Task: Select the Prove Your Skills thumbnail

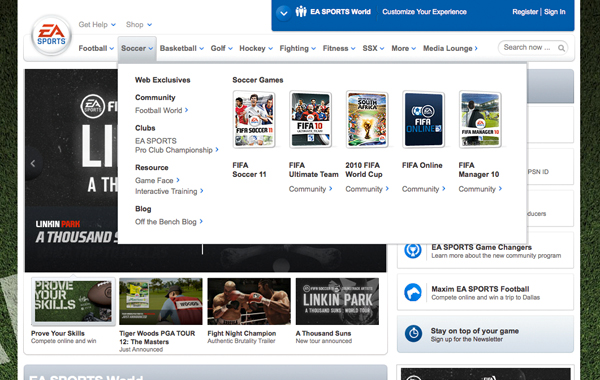Action: tap(73, 302)
